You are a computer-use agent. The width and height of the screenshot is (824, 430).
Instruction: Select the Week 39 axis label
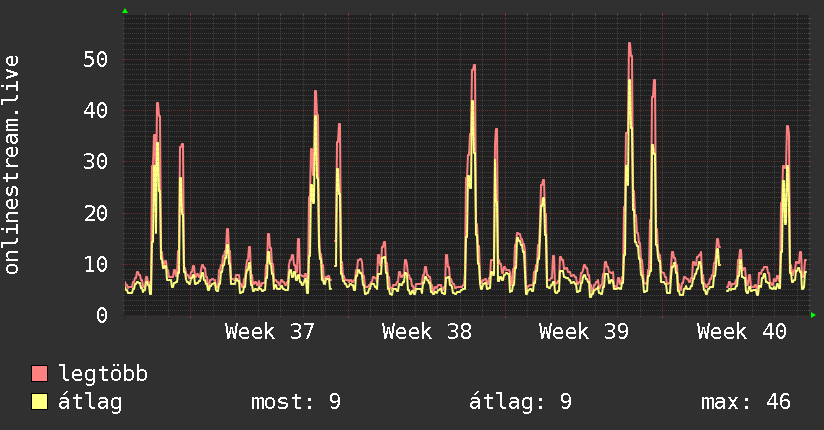click(x=583, y=332)
